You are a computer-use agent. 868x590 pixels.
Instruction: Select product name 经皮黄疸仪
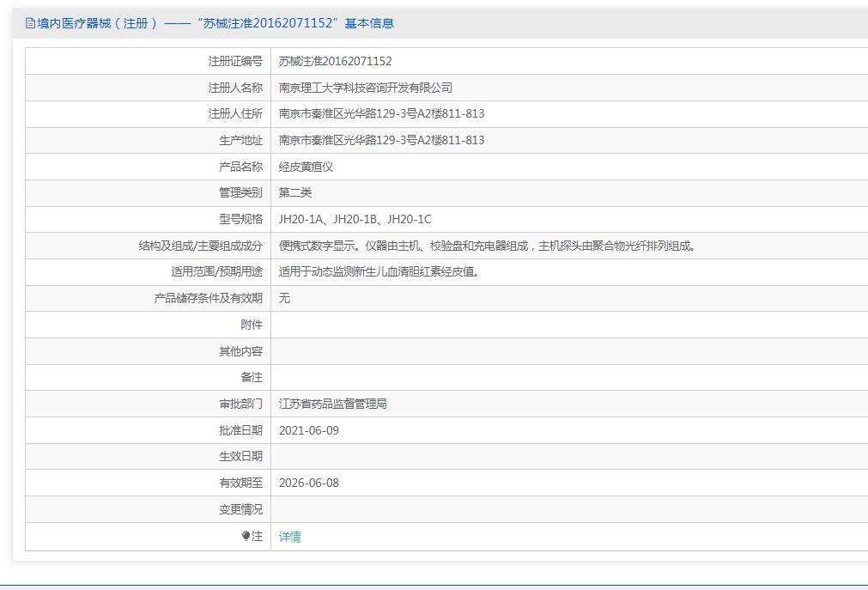(306, 167)
